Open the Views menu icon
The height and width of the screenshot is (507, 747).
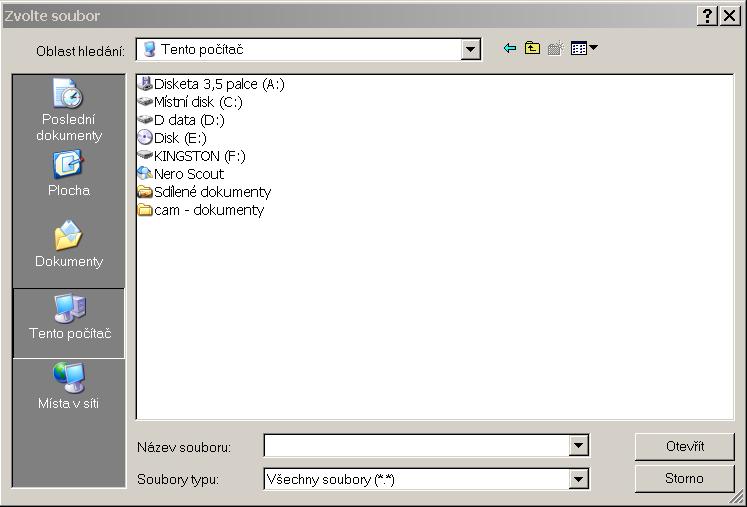(583, 49)
